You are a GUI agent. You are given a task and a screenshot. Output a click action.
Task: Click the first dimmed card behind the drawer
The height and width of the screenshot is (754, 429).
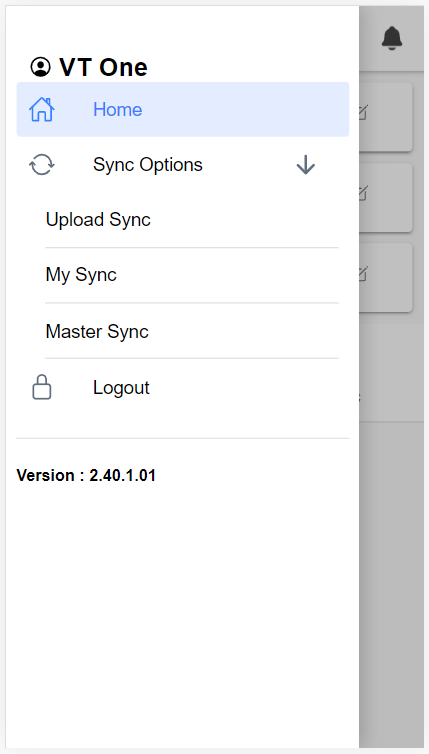pyautogui.click(x=385, y=116)
